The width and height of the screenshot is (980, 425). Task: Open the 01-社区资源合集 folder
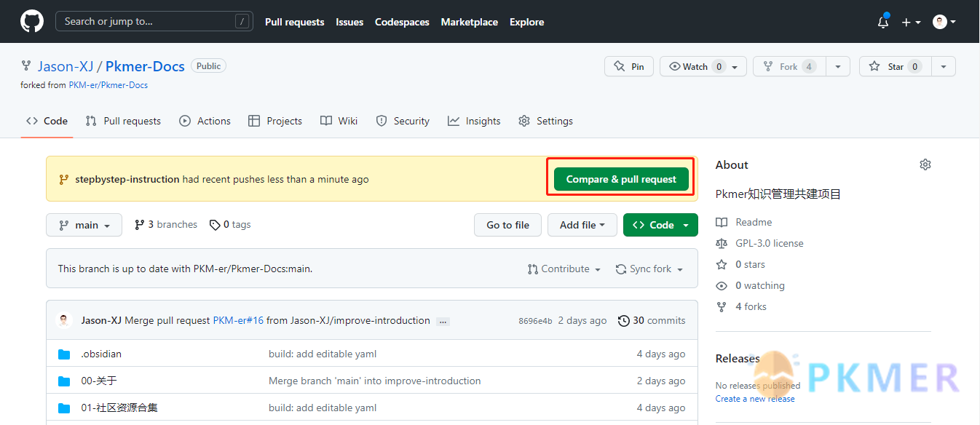(119, 408)
